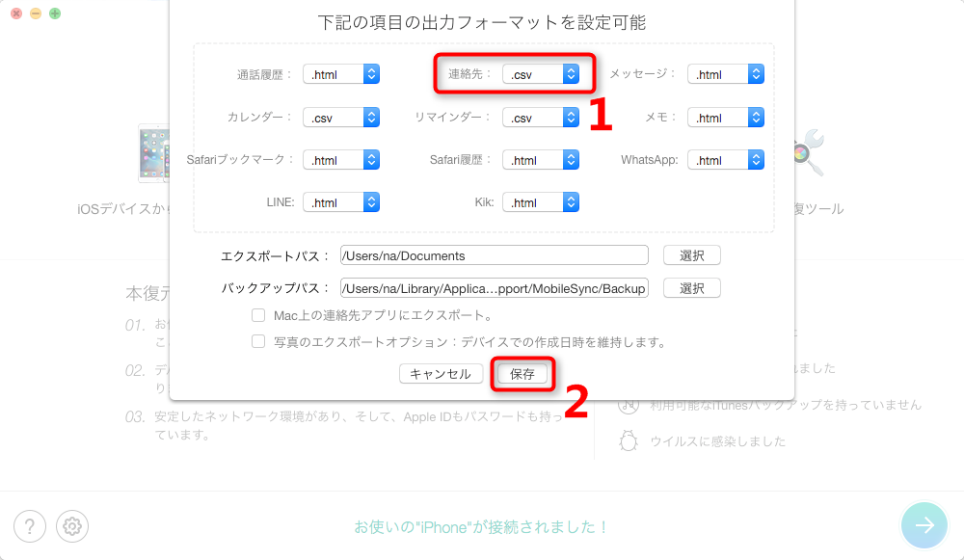
Task: Click the virus infection bug icon
Action: pyautogui.click(x=629, y=440)
